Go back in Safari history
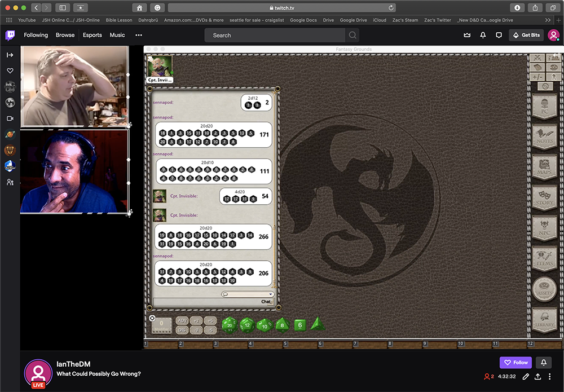The height and width of the screenshot is (392, 564). [x=36, y=7]
